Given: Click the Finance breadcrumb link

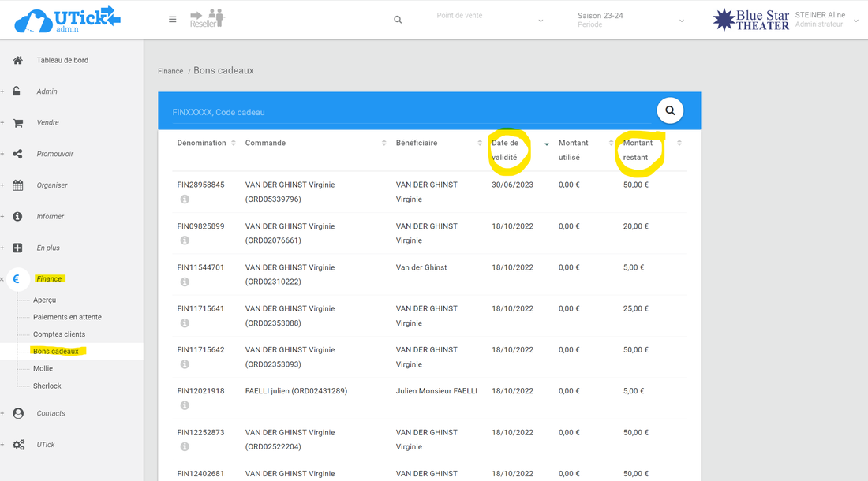Looking at the screenshot, I should click(170, 71).
